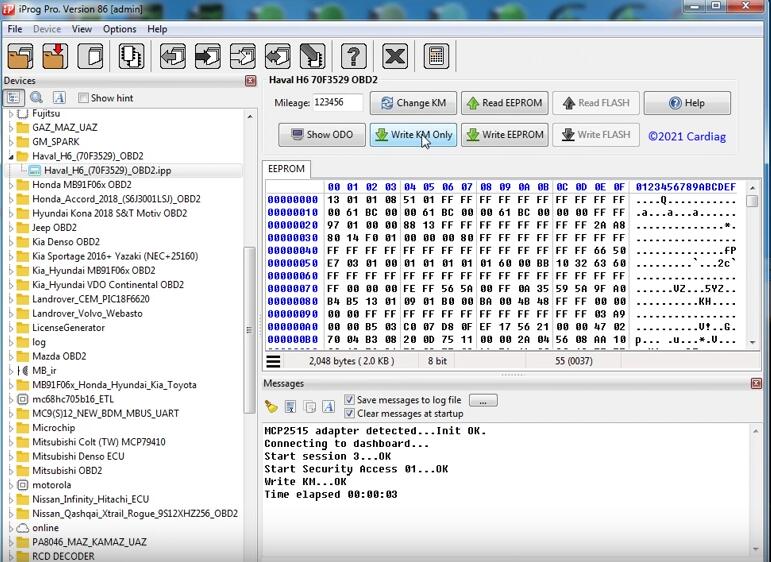Toggle the Show hint checkbox

tap(83, 98)
